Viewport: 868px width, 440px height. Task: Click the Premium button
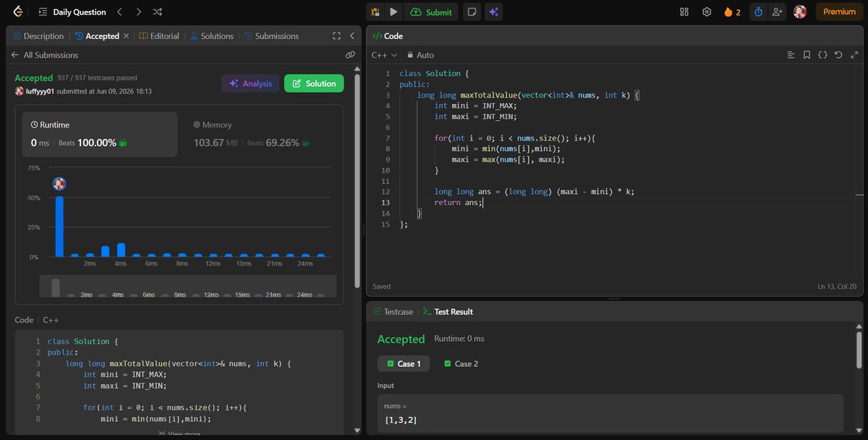tap(839, 12)
